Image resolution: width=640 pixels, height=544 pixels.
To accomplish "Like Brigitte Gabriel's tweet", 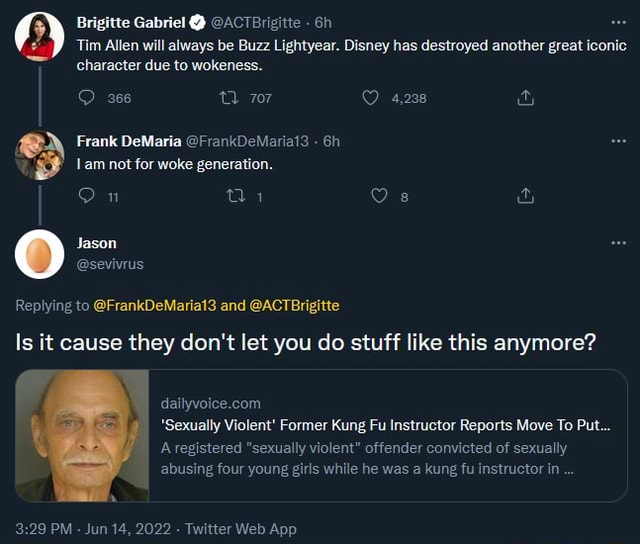I will coord(371,98).
